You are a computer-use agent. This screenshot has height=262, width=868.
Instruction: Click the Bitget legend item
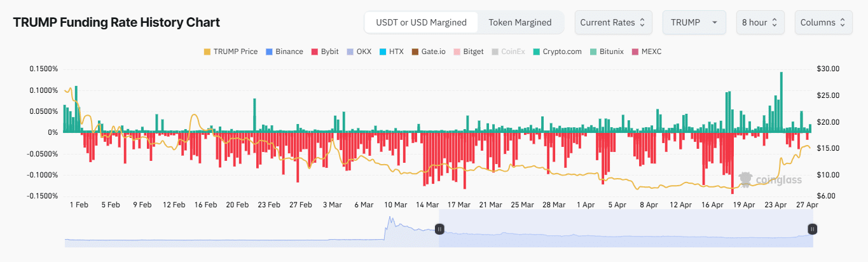tap(468, 52)
